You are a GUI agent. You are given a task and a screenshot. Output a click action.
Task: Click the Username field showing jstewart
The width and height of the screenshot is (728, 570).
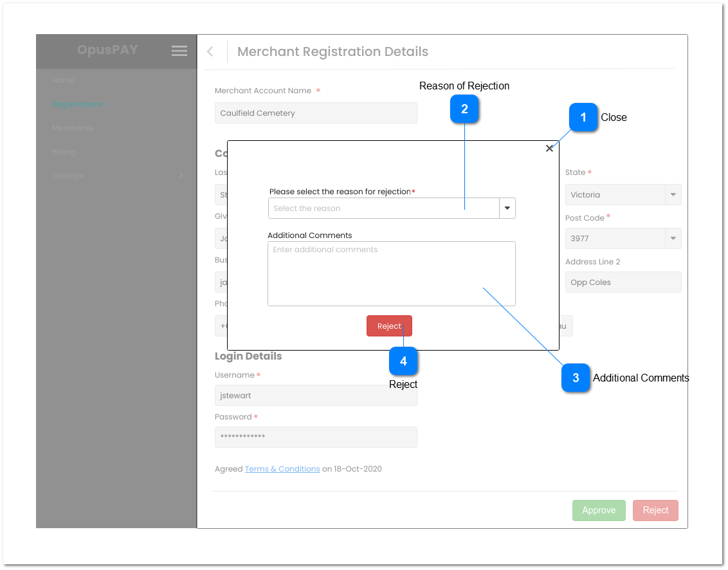pyautogui.click(x=316, y=395)
